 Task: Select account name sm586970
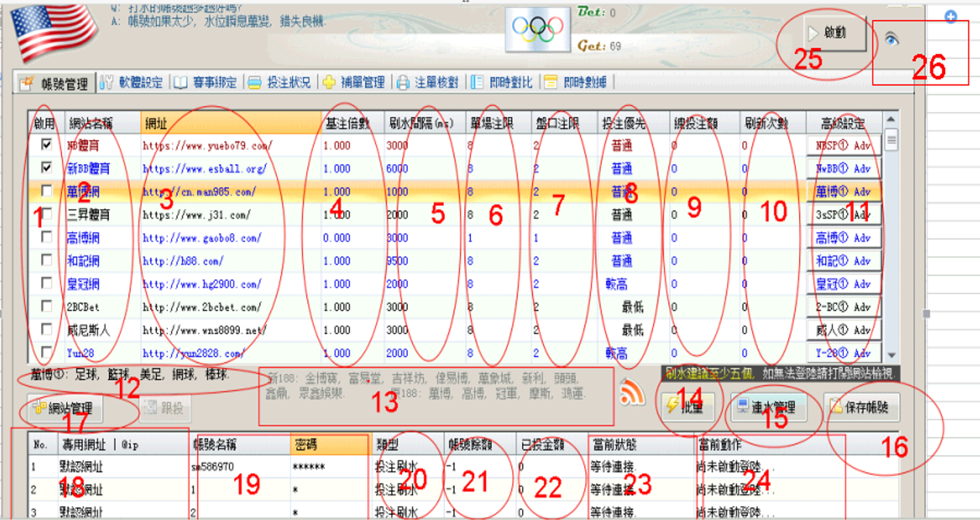pos(211,467)
